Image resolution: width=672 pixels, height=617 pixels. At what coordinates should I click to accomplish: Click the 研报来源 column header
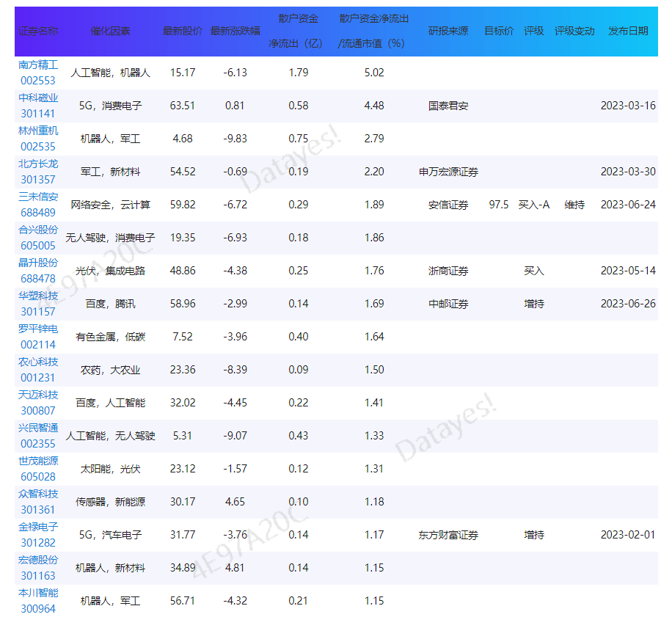coord(448,31)
